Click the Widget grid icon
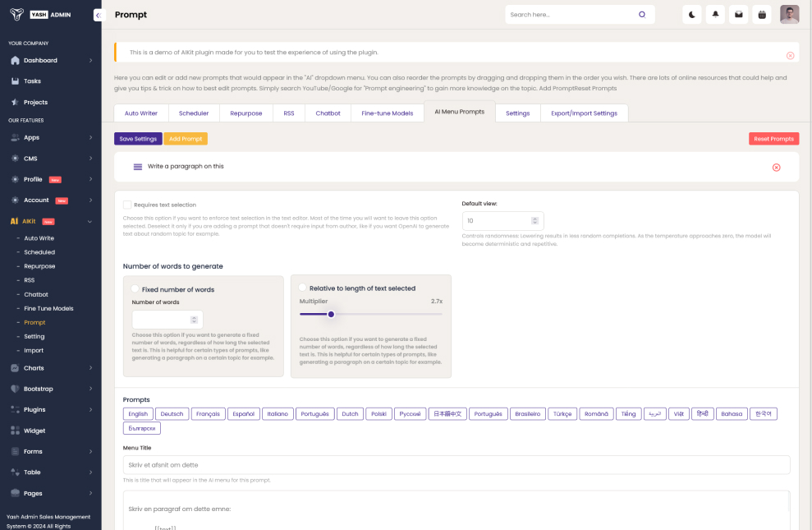This screenshot has width=812, height=530. coord(15,431)
